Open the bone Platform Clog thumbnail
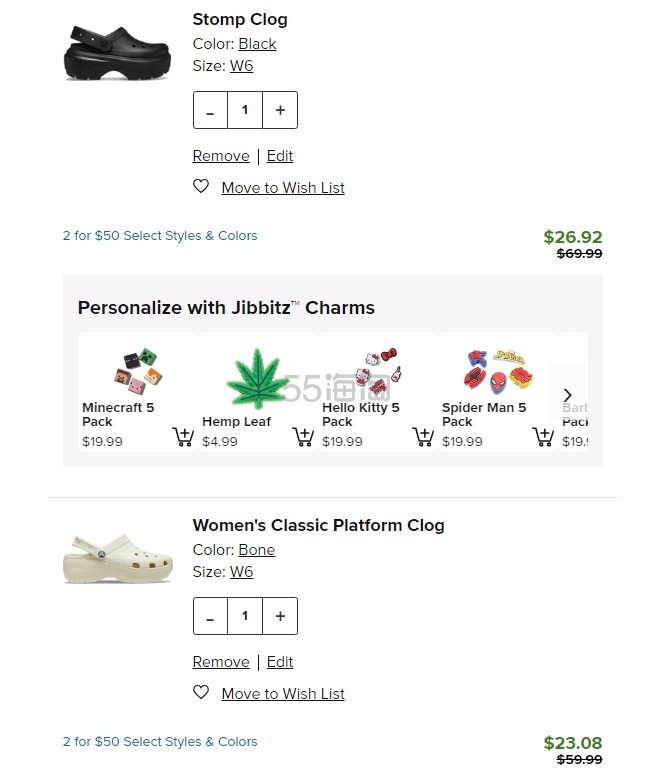 coord(118,558)
